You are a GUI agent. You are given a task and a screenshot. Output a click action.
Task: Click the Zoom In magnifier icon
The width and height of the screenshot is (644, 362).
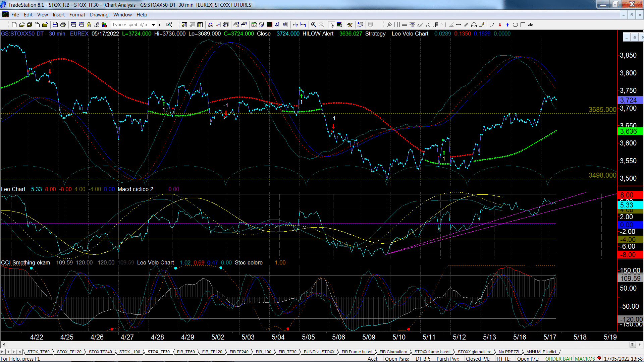pyautogui.click(x=314, y=25)
